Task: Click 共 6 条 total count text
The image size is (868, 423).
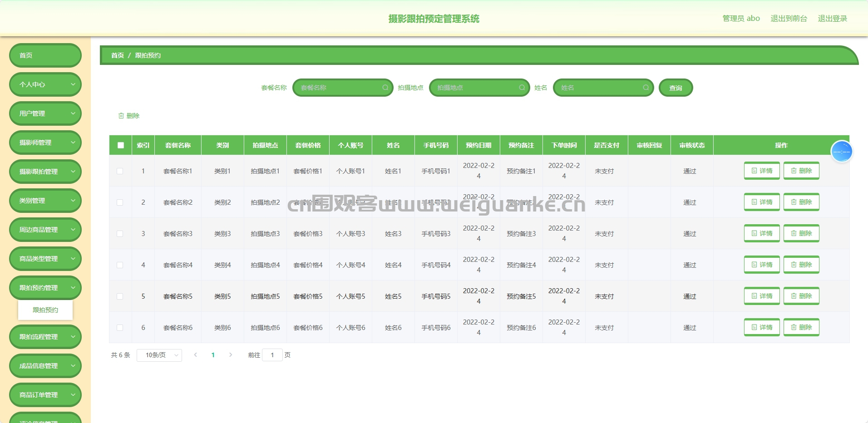Action: tap(121, 355)
